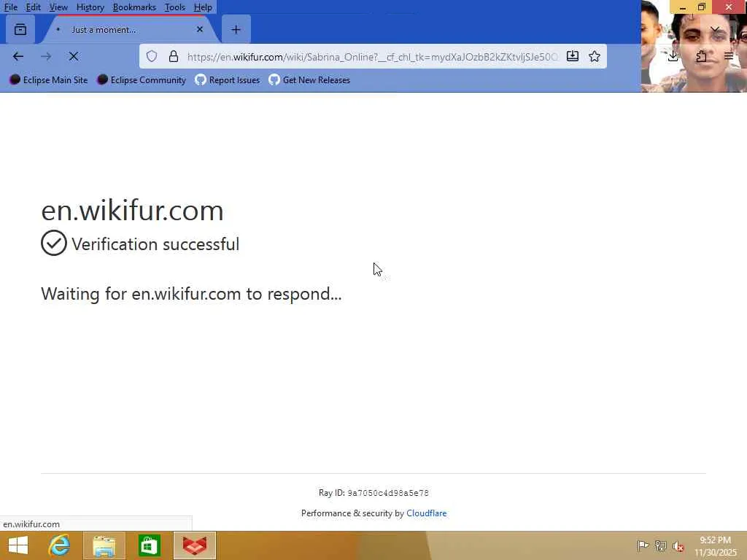
Task: Click the forward navigation arrow
Action: pyautogui.click(x=46, y=57)
